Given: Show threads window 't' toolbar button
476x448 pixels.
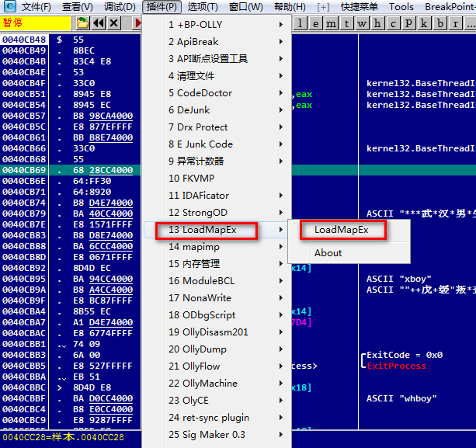Looking at the screenshot, I should 346,23.
